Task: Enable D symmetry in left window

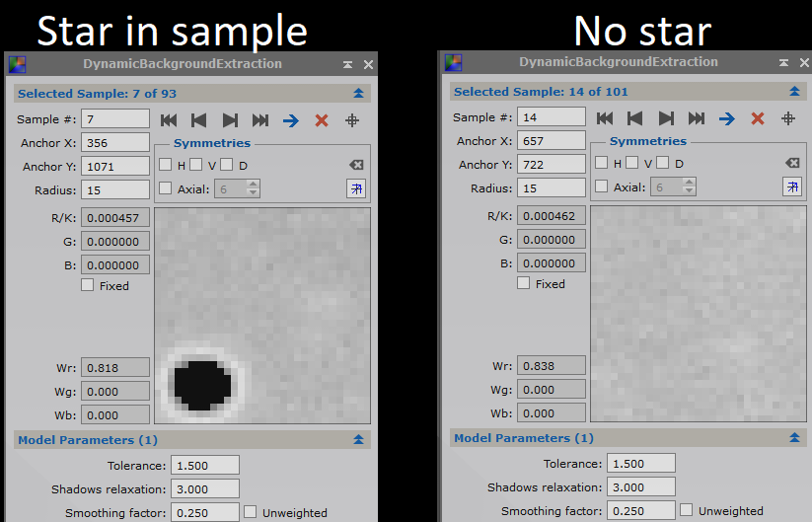Action: pos(226,165)
